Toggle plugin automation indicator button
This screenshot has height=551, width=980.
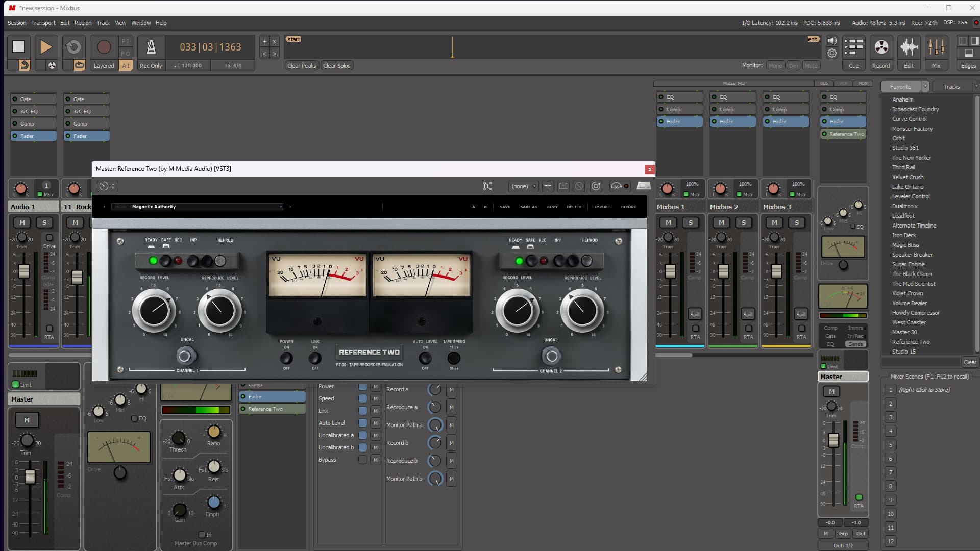point(620,186)
